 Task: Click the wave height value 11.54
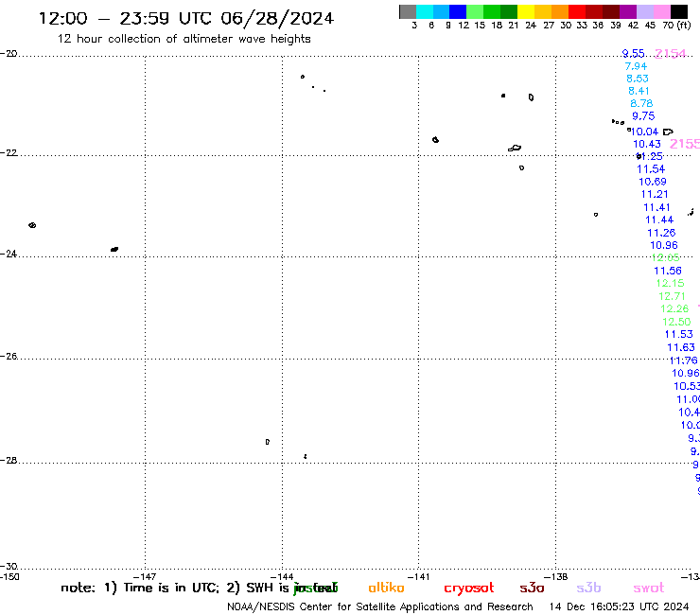pos(651,169)
